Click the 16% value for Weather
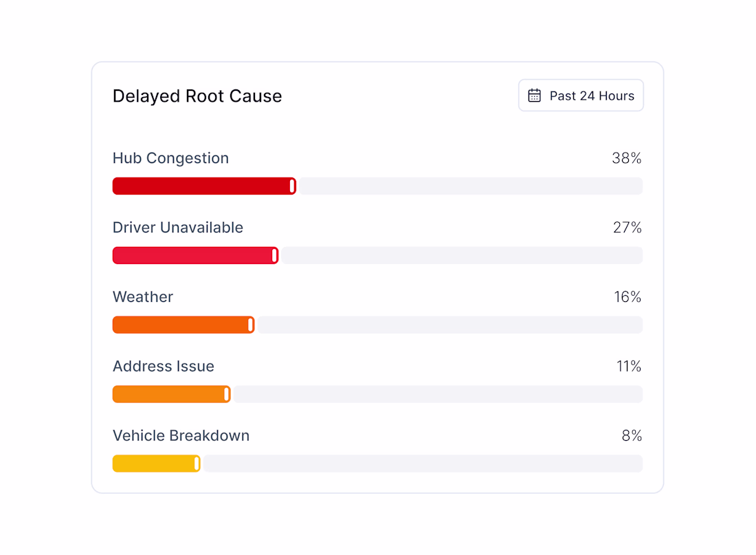756x555 pixels. pyautogui.click(x=627, y=297)
